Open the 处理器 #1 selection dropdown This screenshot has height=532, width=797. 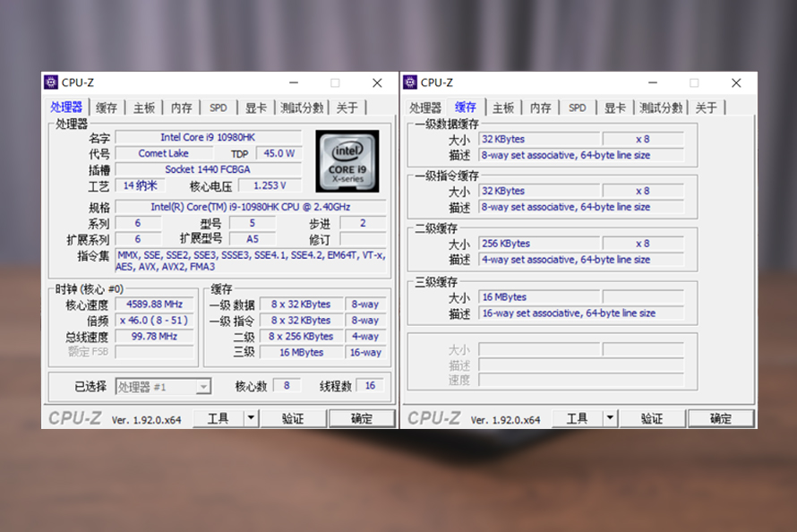tap(163, 386)
